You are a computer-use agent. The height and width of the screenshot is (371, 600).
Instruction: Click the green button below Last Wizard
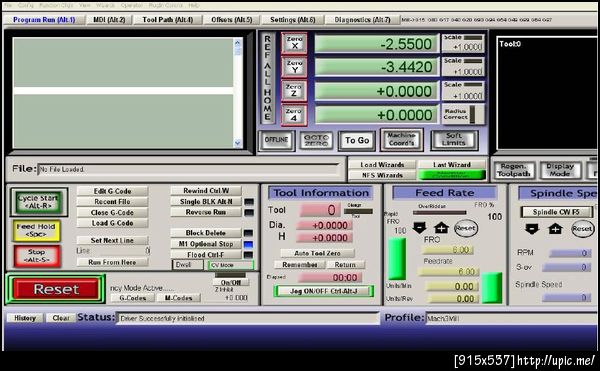click(x=452, y=175)
